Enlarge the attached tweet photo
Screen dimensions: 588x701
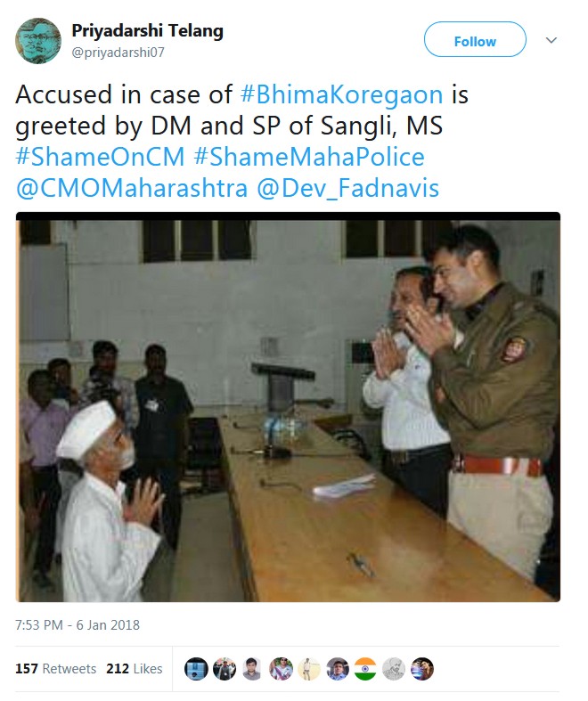pos(288,407)
